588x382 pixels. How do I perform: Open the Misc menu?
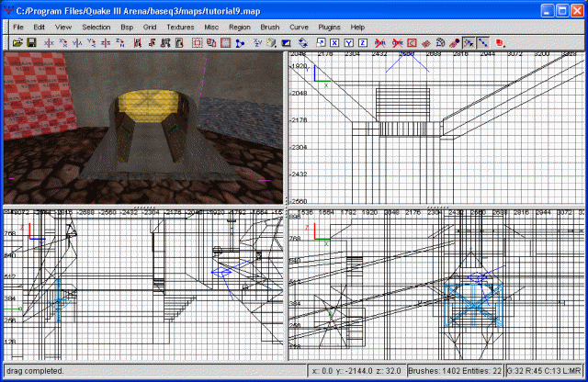tap(211, 27)
